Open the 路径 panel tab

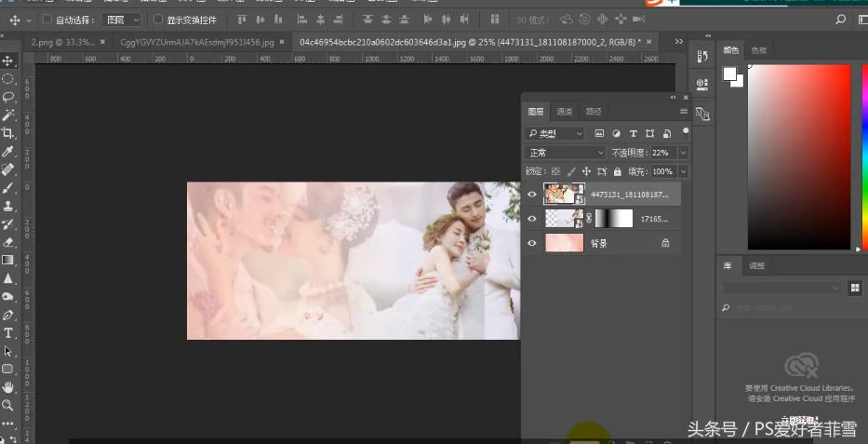point(594,112)
